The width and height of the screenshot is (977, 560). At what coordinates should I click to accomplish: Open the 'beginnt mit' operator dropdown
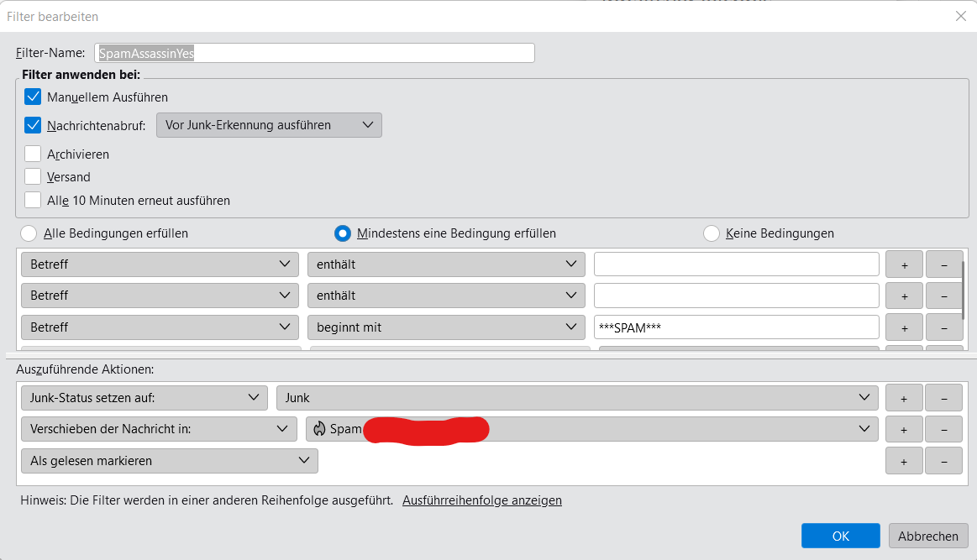point(445,327)
